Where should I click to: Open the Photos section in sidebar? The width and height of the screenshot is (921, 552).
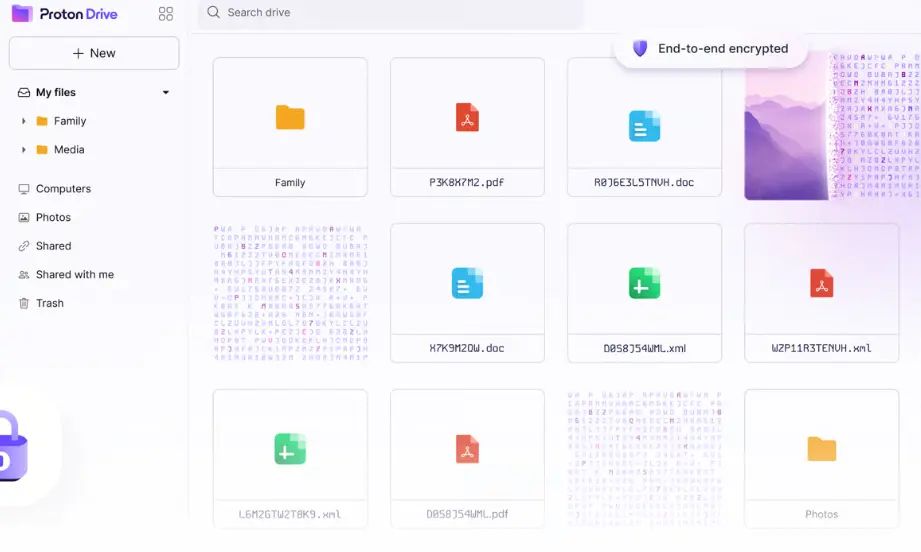(x=53, y=217)
